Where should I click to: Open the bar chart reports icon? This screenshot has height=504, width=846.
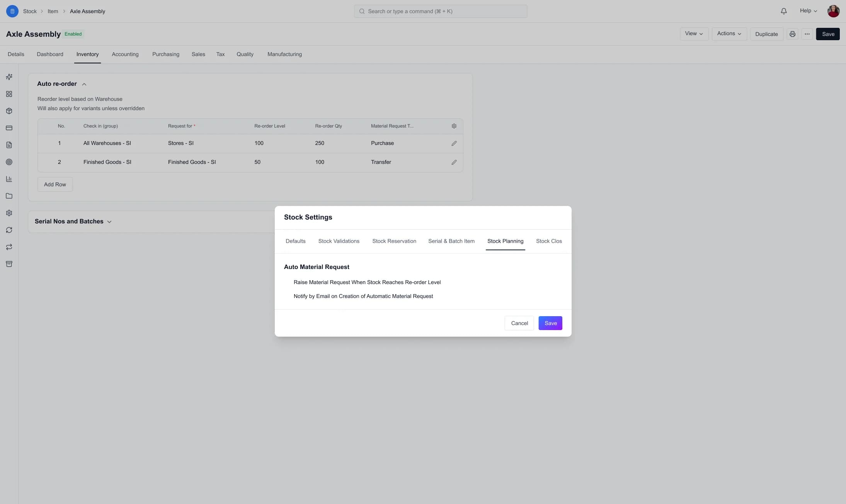click(9, 179)
